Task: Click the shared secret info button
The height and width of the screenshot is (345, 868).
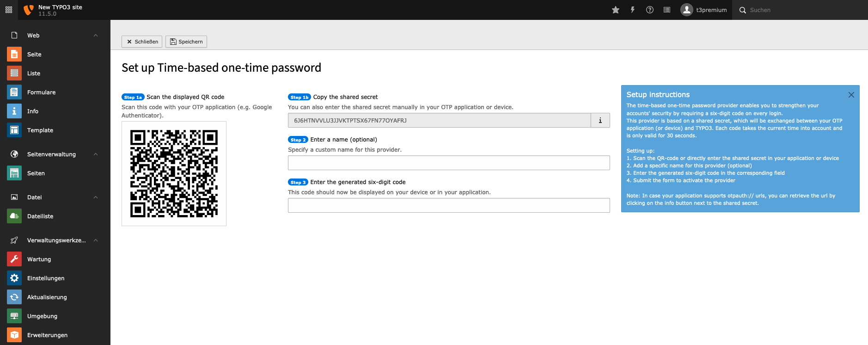Action: click(x=600, y=120)
